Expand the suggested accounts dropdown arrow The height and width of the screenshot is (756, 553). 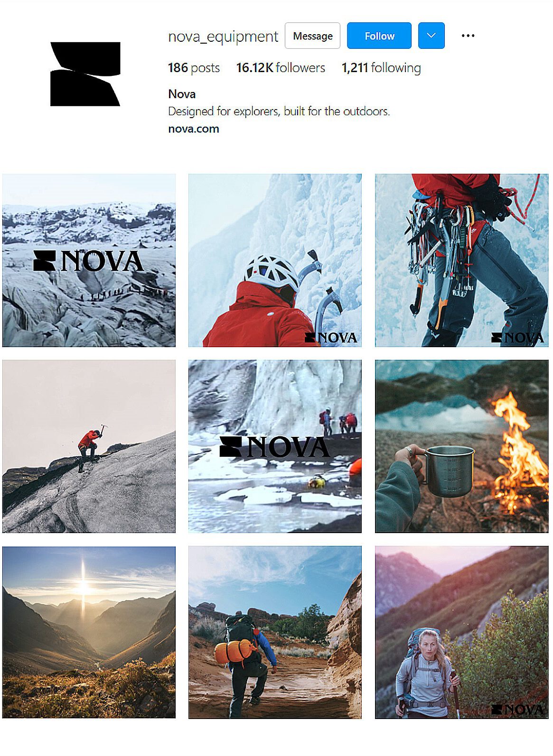(x=431, y=36)
